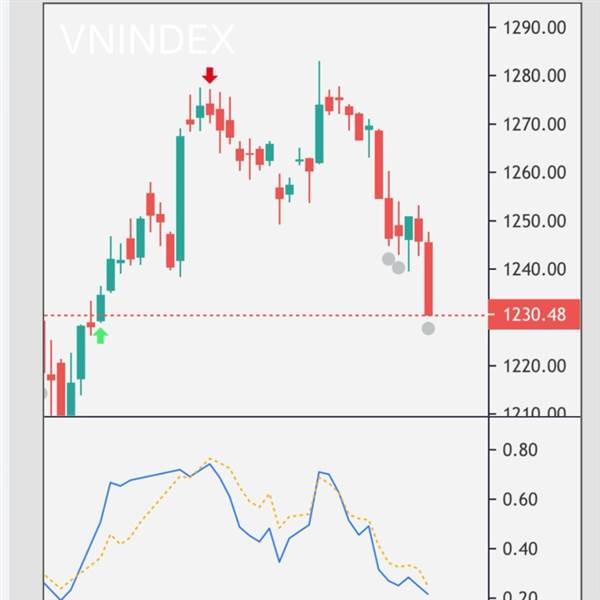
Task: Click the 1280.00 price axis label
Action: (x=535, y=76)
